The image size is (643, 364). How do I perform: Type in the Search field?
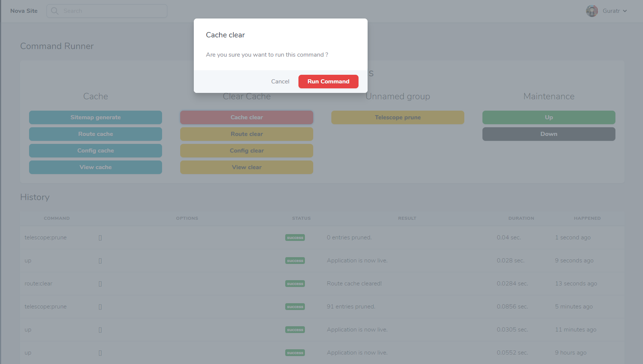pos(113,11)
